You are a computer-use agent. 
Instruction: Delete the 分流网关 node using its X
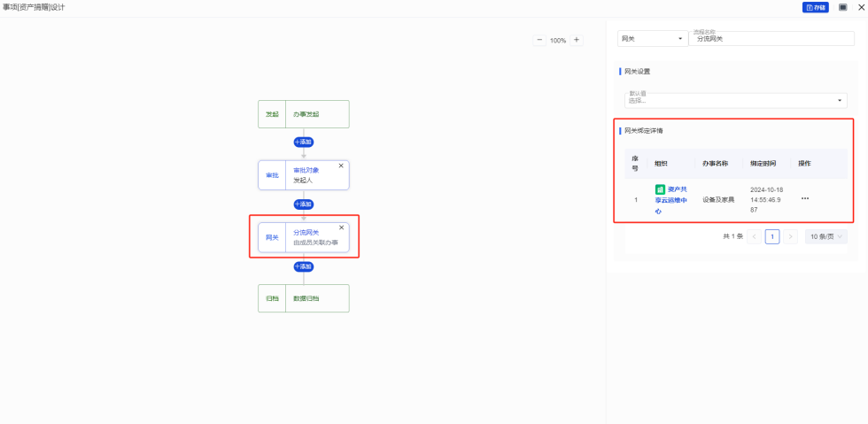[x=341, y=227]
